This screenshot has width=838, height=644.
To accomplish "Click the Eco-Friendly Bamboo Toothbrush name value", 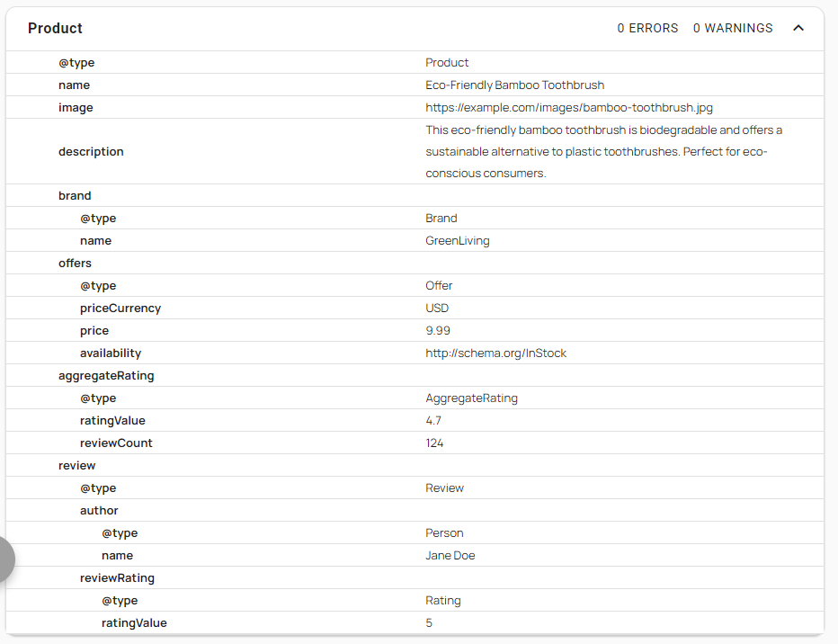I will point(514,85).
